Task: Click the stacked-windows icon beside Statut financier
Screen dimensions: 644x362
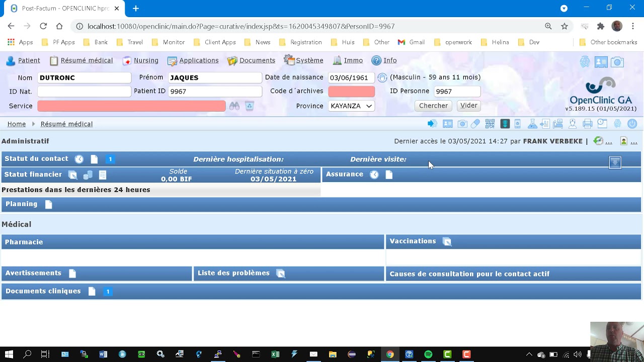Action: coord(73,175)
